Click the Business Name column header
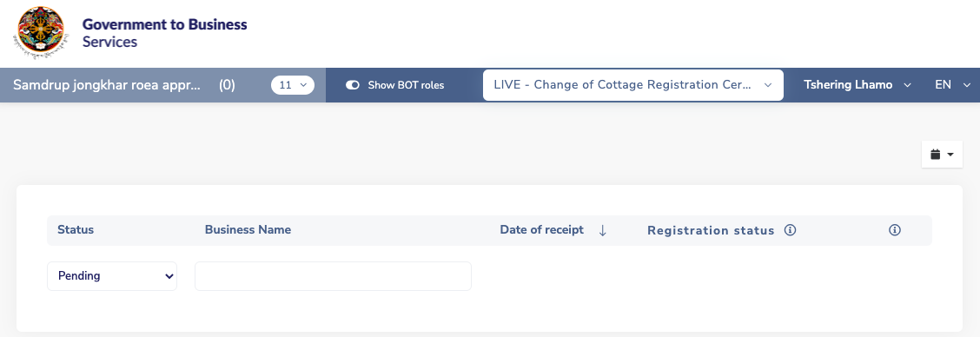 point(248,229)
